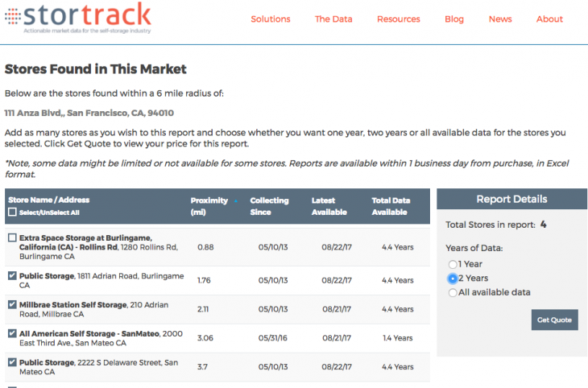This screenshot has height=388, width=588.
Task: Click the sort arrow beside Proximity
Action: pos(235,201)
